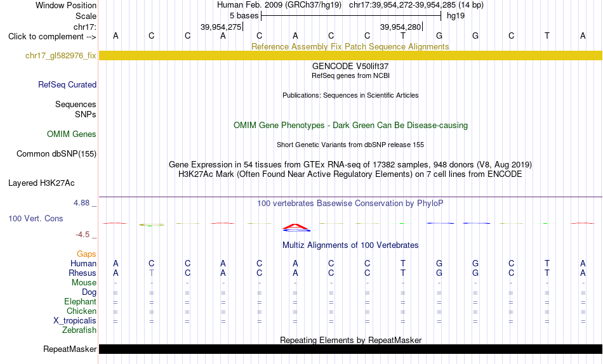The image size is (603, 364).
Task: Click the Window Position label
Action: pos(66,5)
